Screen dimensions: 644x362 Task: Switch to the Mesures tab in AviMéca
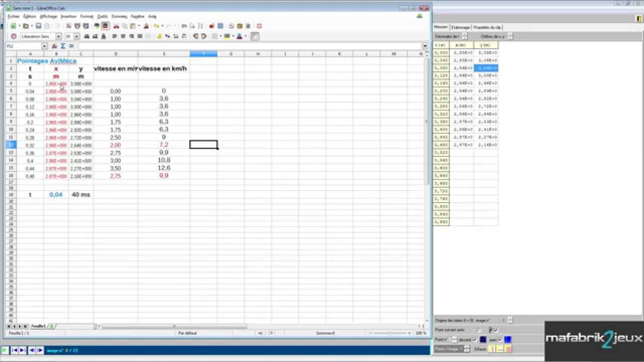pos(441,27)
